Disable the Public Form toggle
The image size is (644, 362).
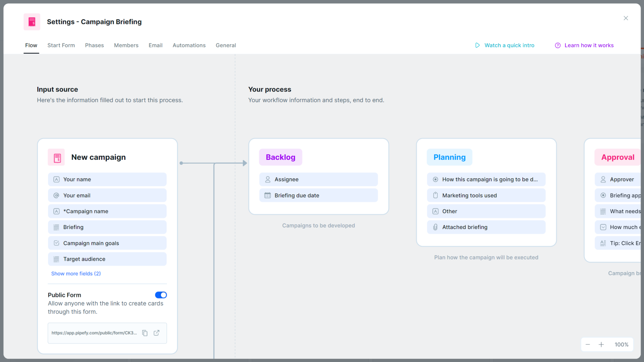coord(161,295)
